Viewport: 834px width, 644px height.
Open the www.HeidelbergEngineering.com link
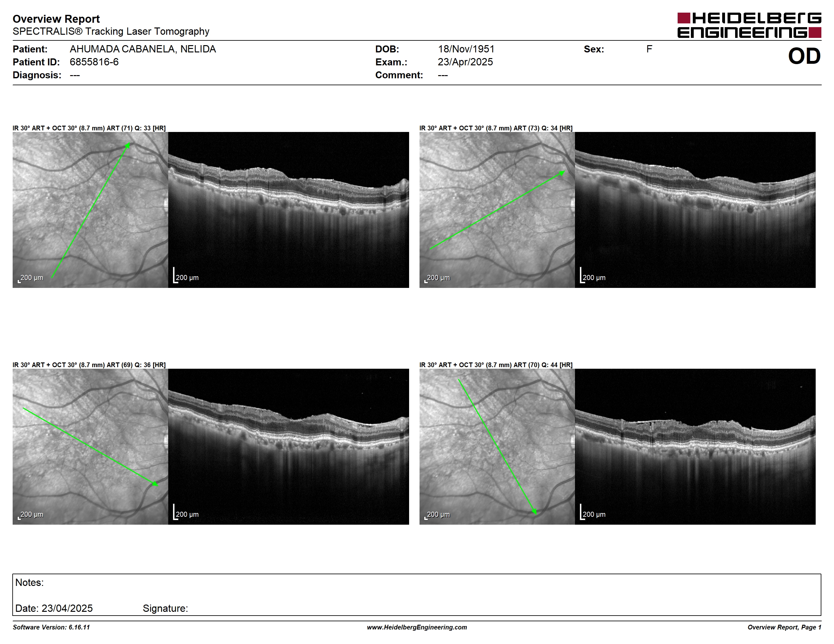tap(417, 627)
